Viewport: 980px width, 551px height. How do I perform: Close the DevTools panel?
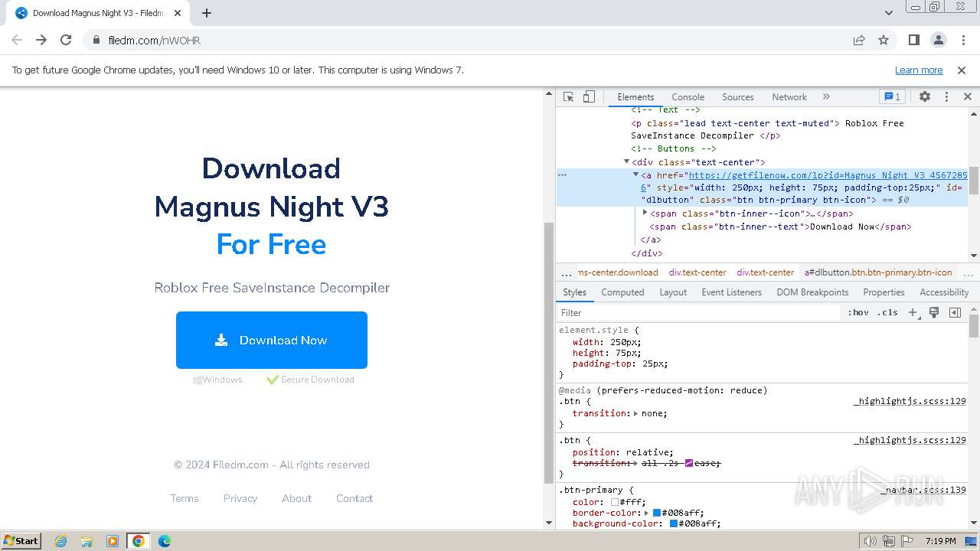(967, 96)
